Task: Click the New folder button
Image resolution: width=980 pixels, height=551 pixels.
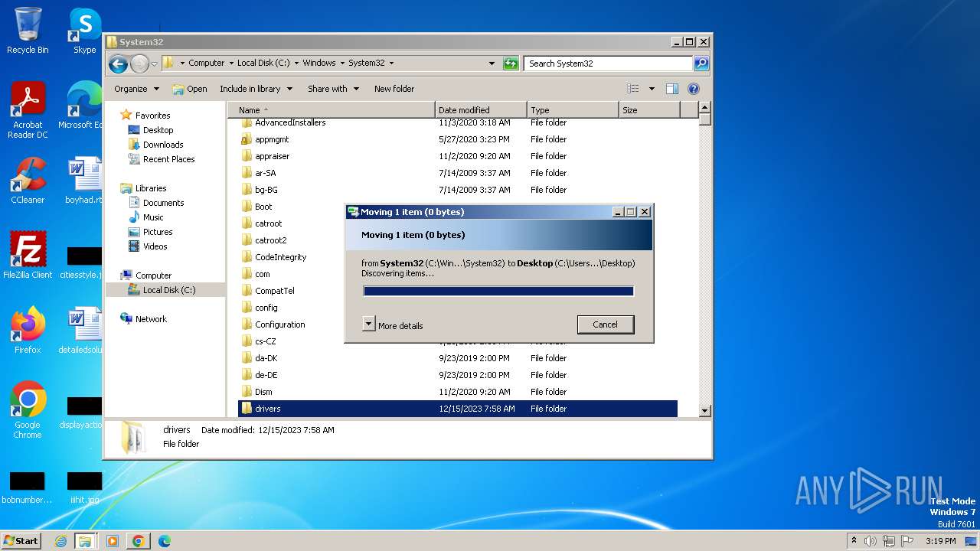Action: (x=394, y=89)
